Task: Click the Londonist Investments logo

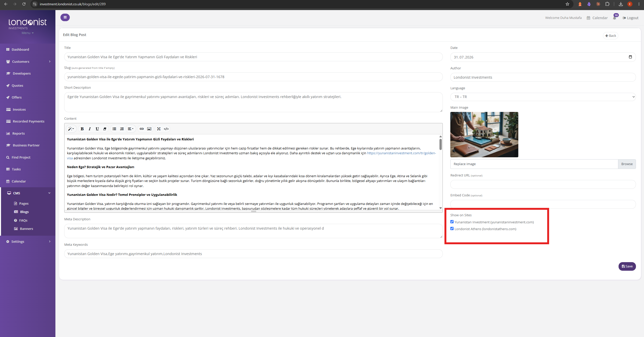Action: (x=27, y=24)
